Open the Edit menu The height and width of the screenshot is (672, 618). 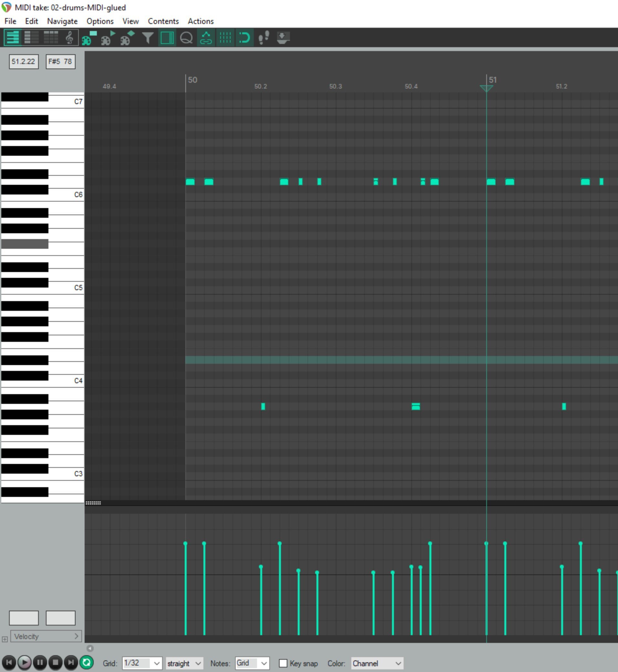point(31,21)
